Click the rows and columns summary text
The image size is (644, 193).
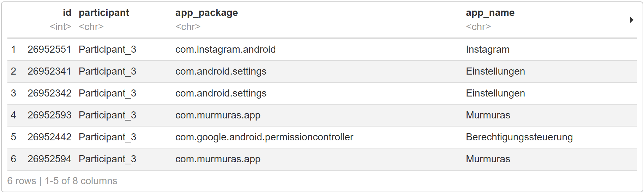[x=62, y=181]
